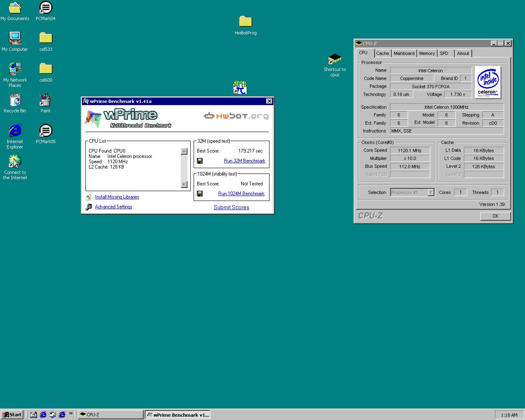Click OK in the CPU-Z window
This screenshot has width=525, height=420.
[x=495, y=216]
